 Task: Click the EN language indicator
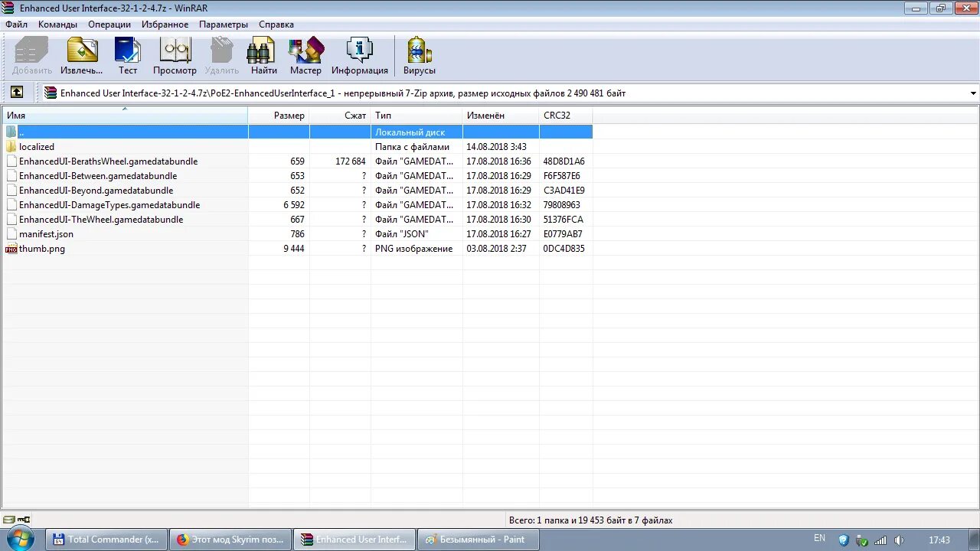pyautogui.click(x=819, y=539)
